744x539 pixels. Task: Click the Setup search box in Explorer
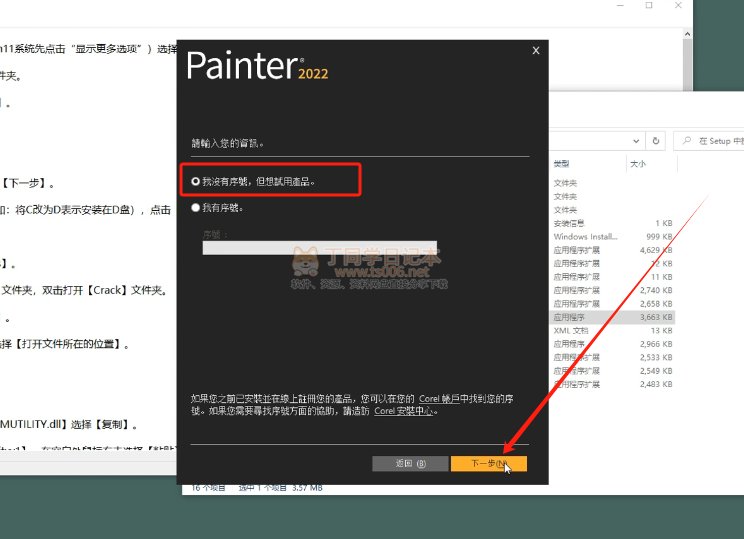(x=709, y=141)
